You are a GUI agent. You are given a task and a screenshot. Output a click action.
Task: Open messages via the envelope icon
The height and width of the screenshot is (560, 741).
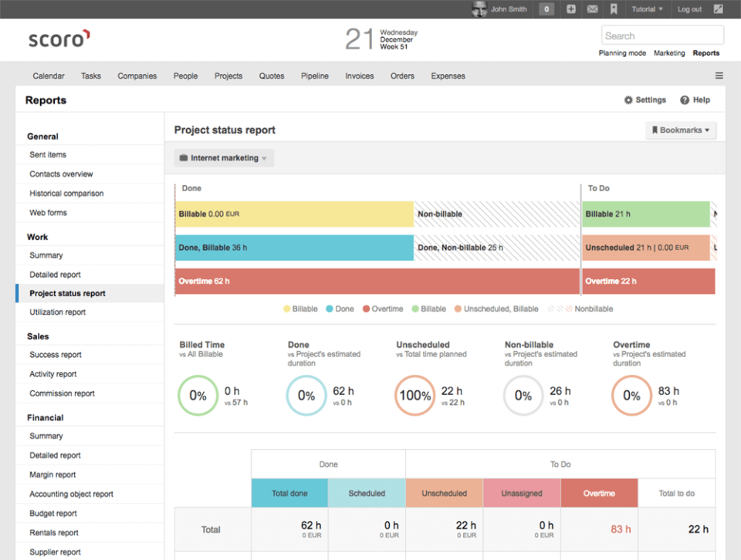tap(590, 8)
